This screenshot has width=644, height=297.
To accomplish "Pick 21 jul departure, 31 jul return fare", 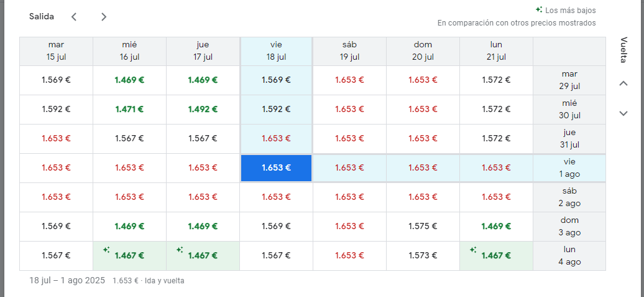I will 496,139.
